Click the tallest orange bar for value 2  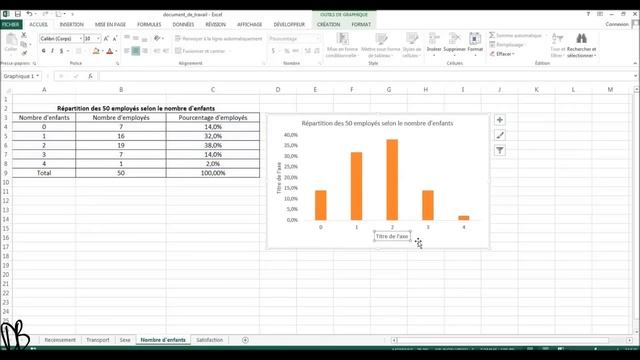392,180
